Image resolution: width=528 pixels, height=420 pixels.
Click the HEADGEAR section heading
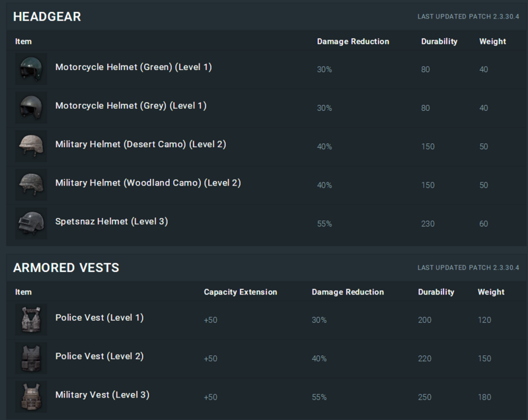[47, 17]
